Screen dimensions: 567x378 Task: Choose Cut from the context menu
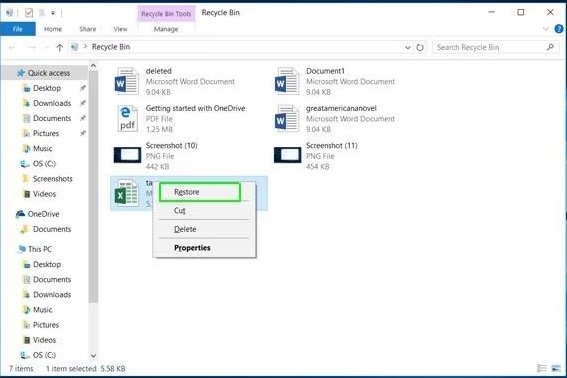click(x=180, y=211)
